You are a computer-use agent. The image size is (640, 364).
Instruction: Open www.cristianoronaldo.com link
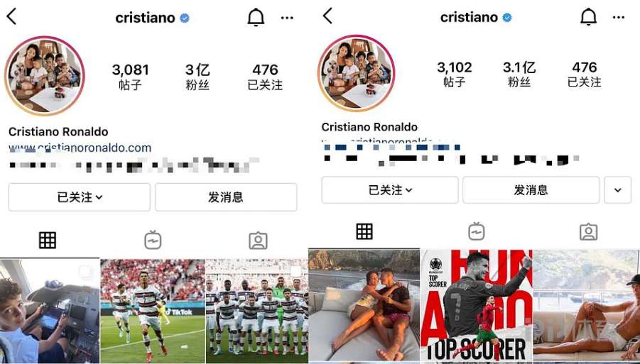(80, 148)
